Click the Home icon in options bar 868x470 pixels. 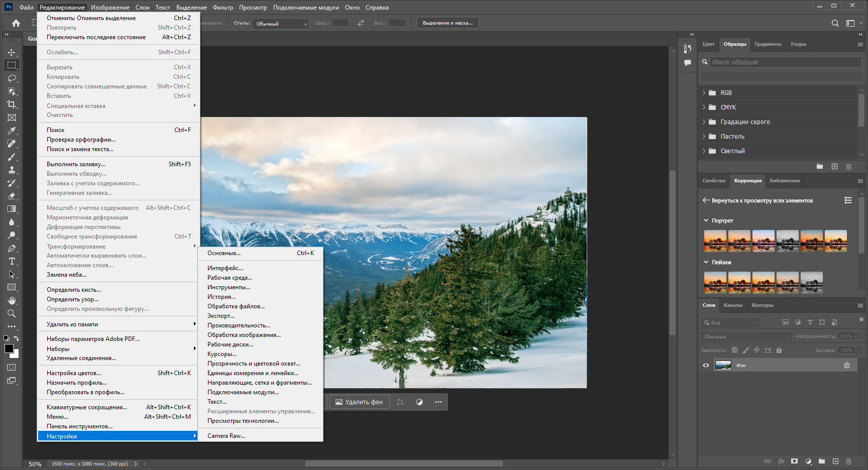coord(16,23)
